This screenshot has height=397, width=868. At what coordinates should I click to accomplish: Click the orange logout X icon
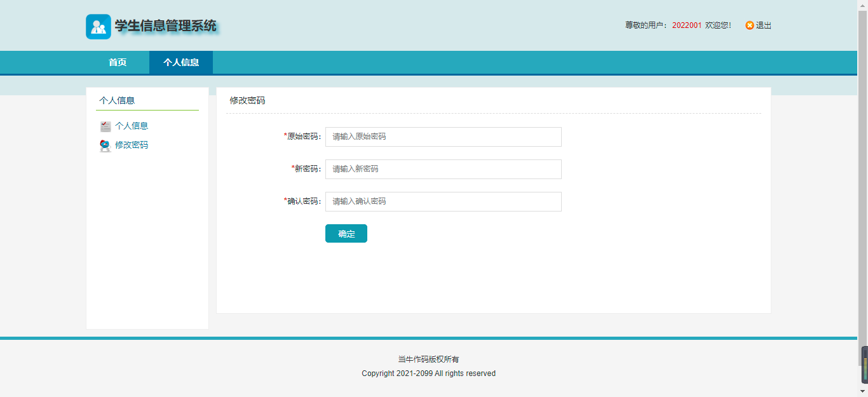(750, 25)
